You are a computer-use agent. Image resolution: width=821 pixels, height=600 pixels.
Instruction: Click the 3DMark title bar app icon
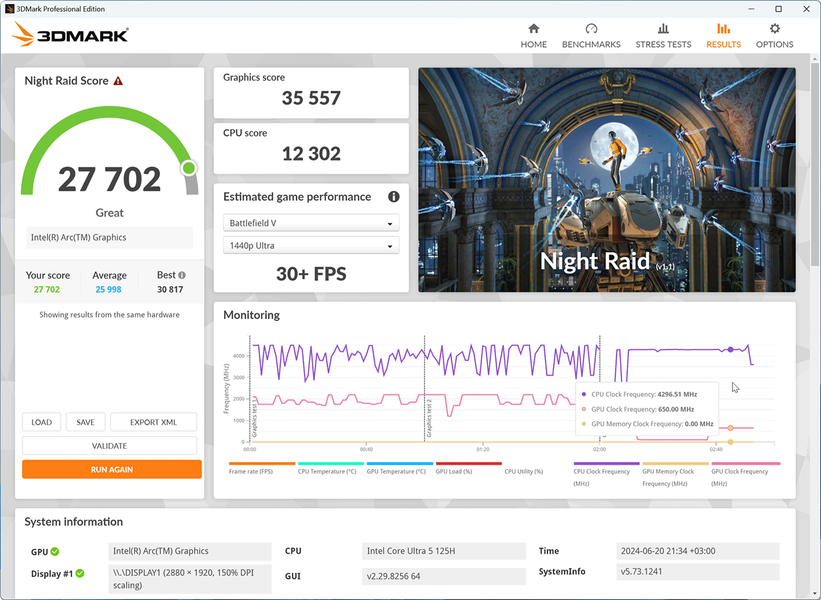(9, 9)
